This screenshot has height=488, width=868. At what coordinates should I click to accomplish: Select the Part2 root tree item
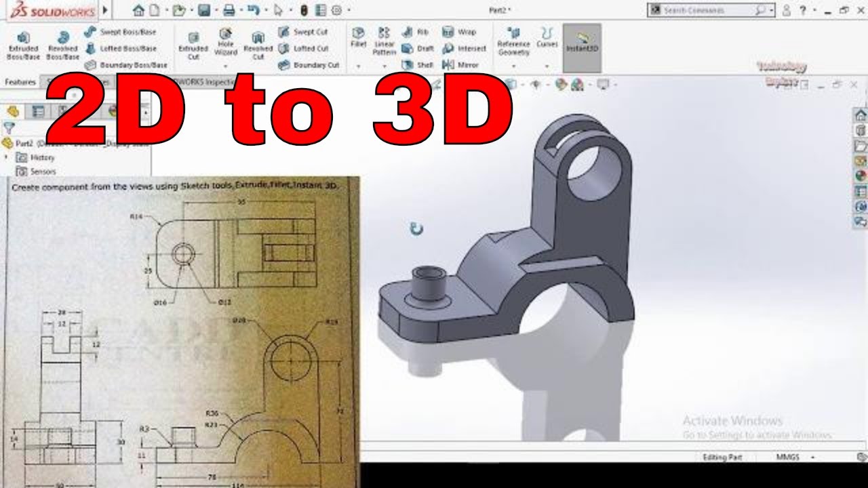pyautogui.click(x=75, y=143)
